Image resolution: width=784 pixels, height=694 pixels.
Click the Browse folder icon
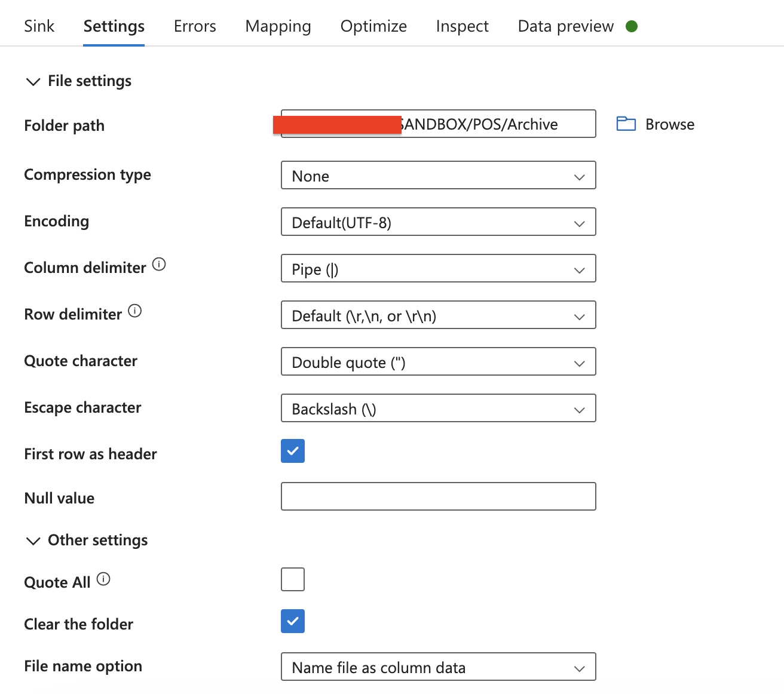click(x=626, y=124)
